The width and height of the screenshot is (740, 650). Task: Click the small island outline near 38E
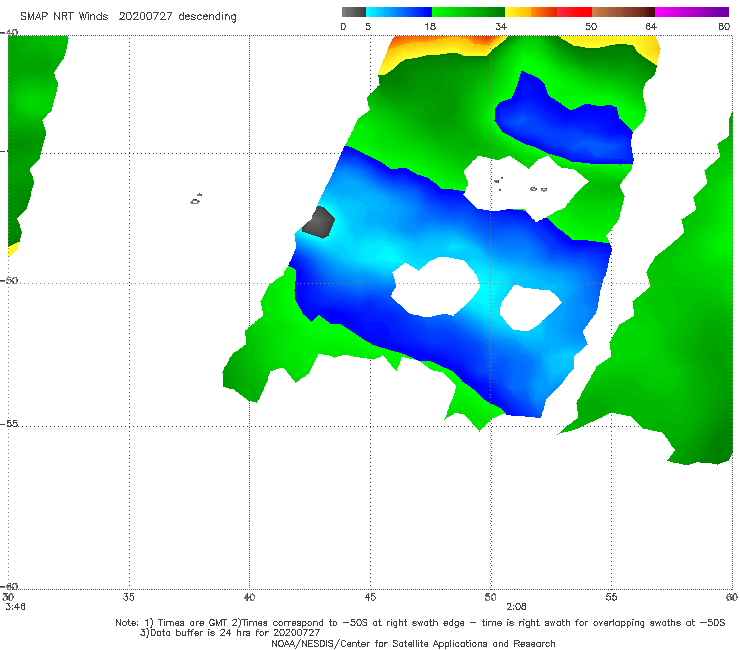tap(196, 199)
